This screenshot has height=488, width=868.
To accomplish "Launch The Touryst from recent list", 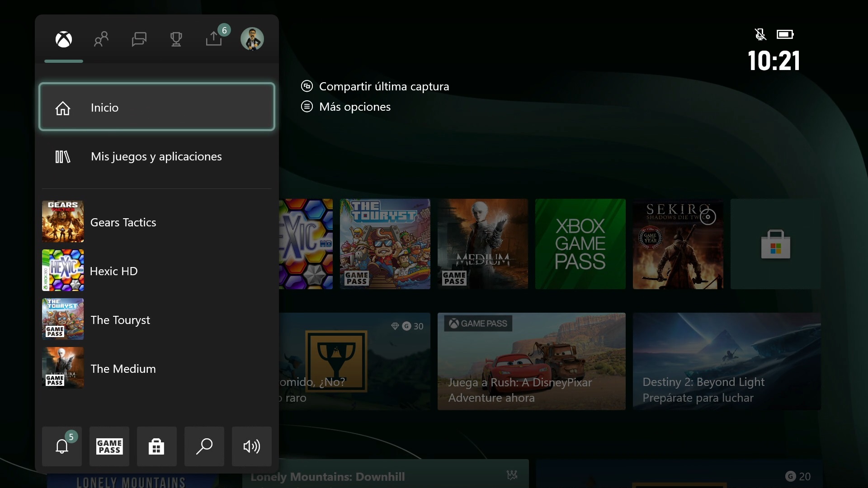I will 120,319.
